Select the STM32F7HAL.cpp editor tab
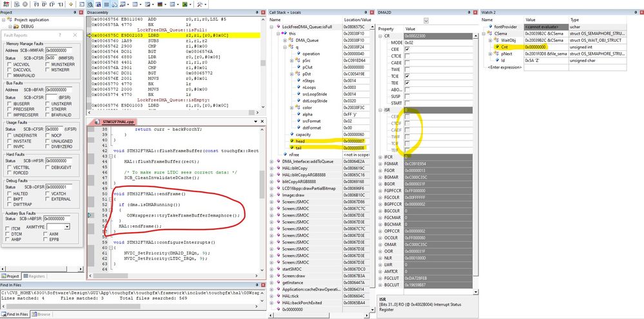644x319 pixels. (115, 122)
